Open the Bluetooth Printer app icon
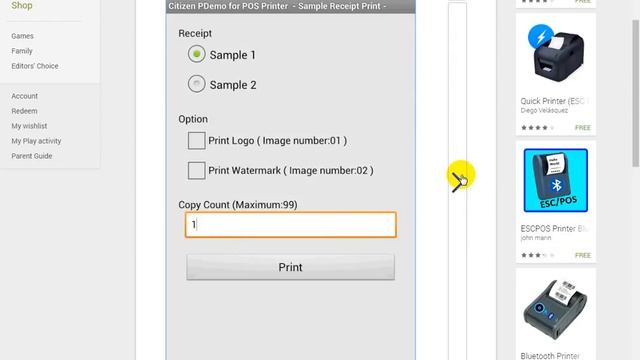 click(x=556, y=310)
